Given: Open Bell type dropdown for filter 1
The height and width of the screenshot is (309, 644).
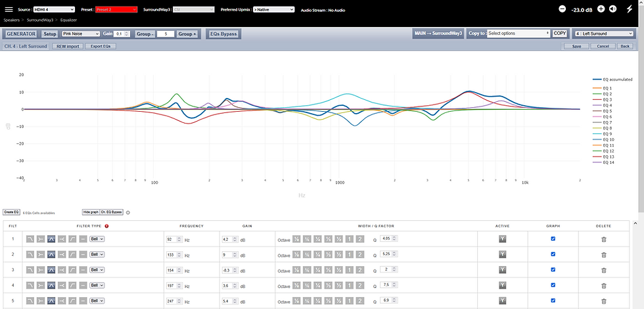Looking at the screenshot, I should click(x=97, y=239).
